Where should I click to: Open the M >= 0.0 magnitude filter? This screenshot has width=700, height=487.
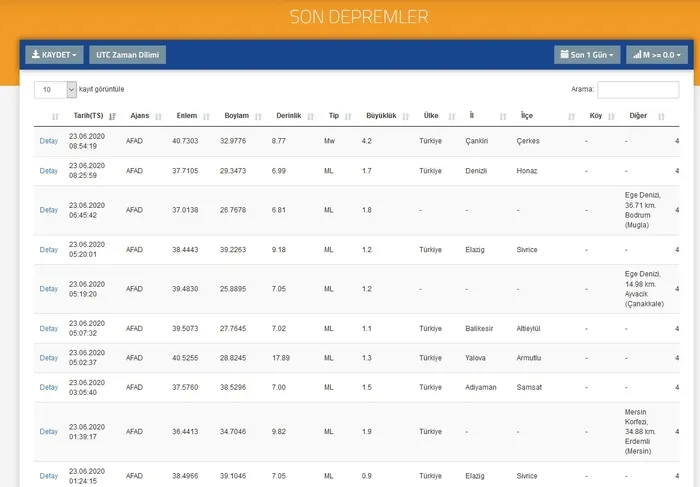[x=656, y=55]
